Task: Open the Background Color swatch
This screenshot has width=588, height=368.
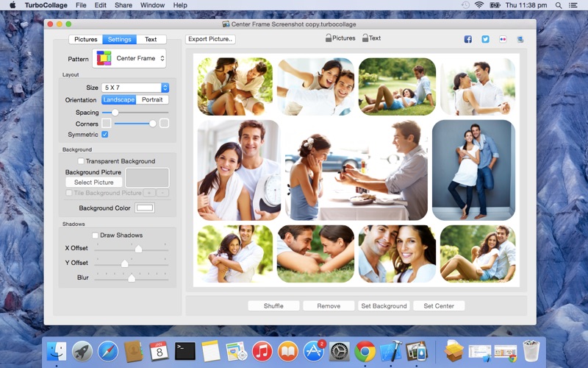Action: pos(145,208)
